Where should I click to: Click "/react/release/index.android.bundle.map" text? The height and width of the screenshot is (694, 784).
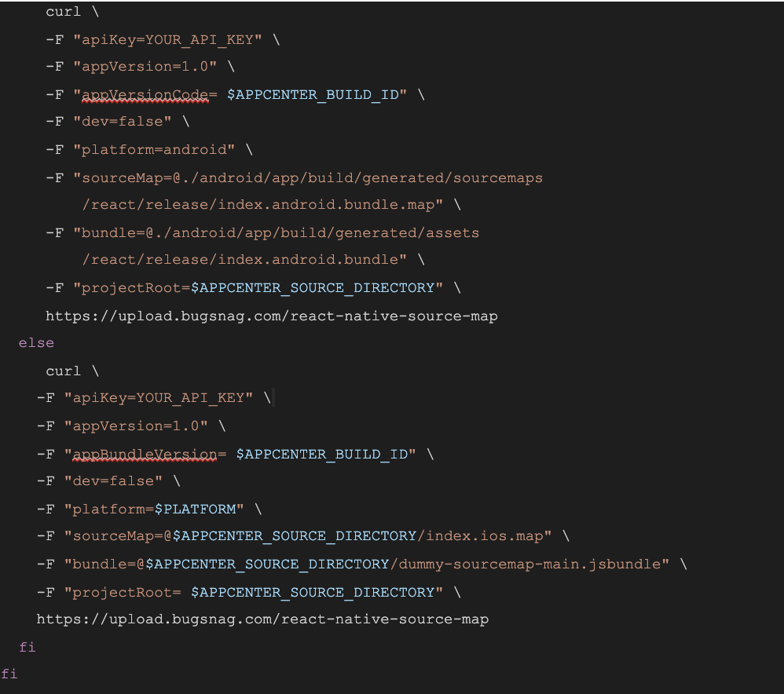pos(258,205)
